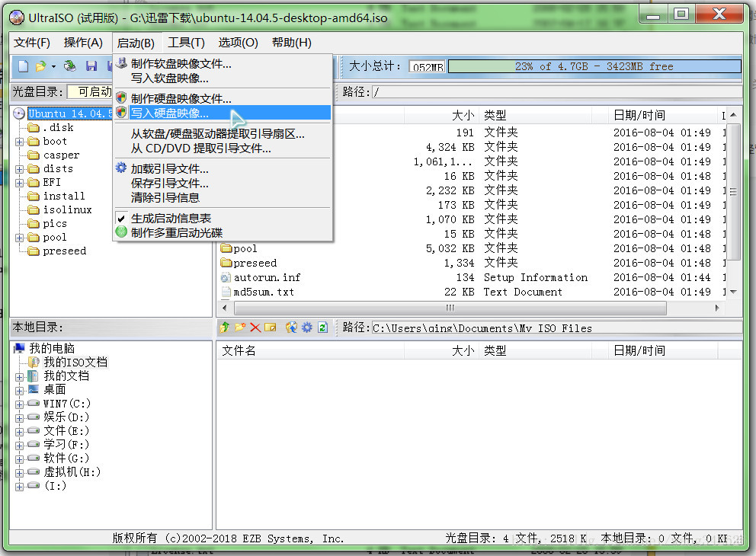
Task: Expand the 桌面 tree node
Action: 19,390
